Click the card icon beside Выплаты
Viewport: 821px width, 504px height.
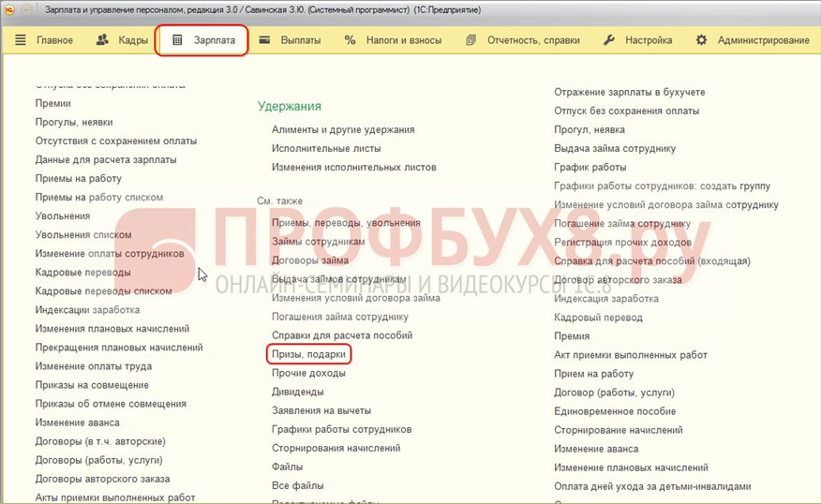pos(265,40)
